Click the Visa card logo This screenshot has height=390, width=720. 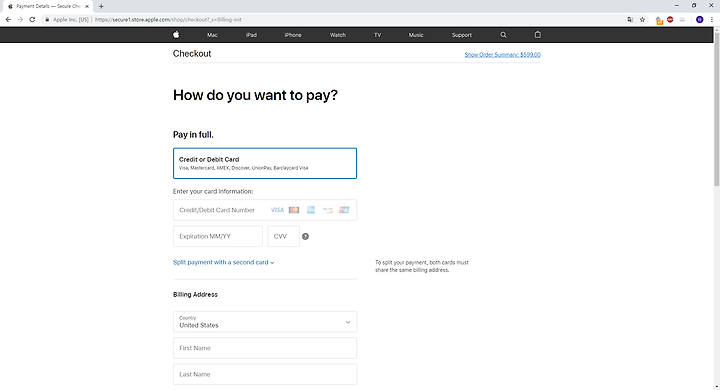click(277, 210)
